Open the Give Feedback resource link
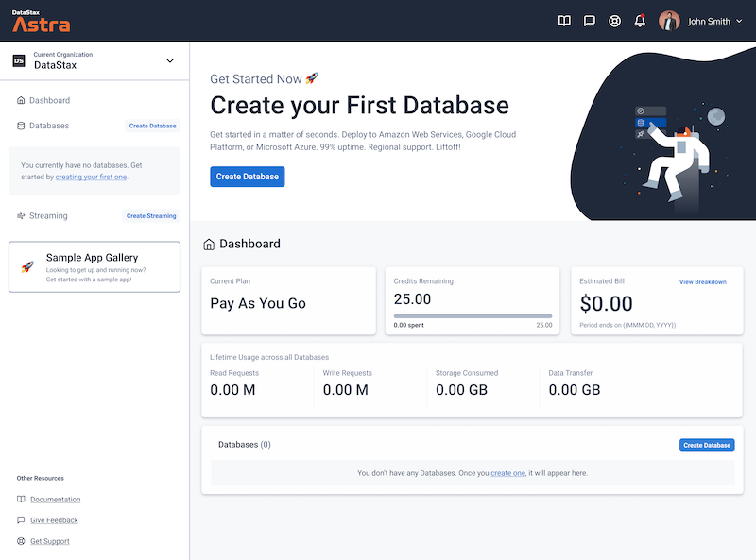756x560 pixels. click(54, 520)
